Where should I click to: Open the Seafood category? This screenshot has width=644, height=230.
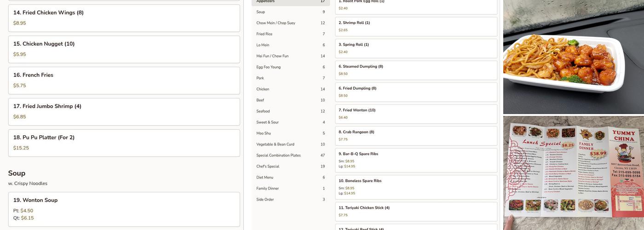coord(290,111)
